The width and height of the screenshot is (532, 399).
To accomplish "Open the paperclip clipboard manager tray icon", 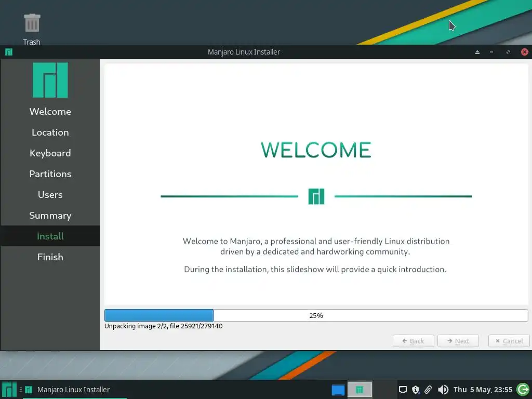I will point(428,390).
